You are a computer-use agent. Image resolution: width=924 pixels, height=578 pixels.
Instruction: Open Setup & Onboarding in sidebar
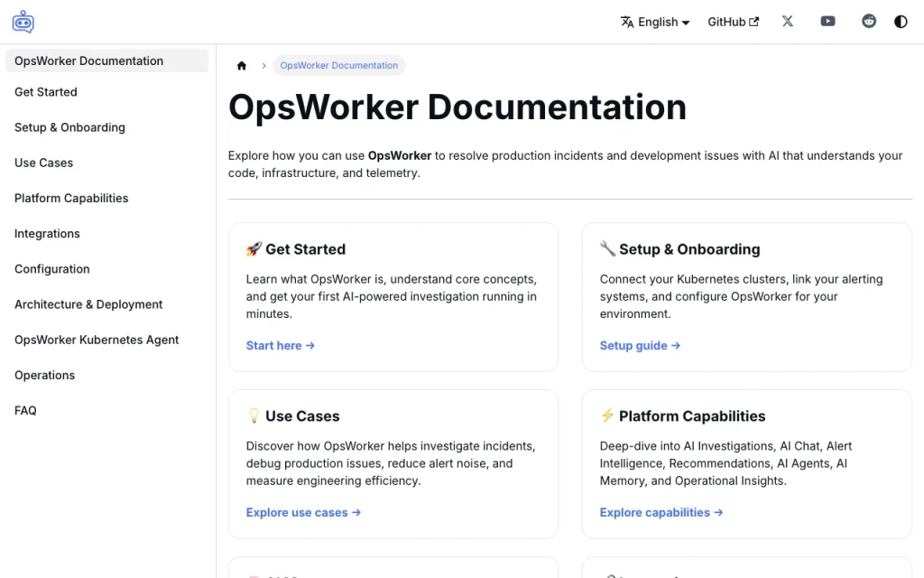[69, 127]
